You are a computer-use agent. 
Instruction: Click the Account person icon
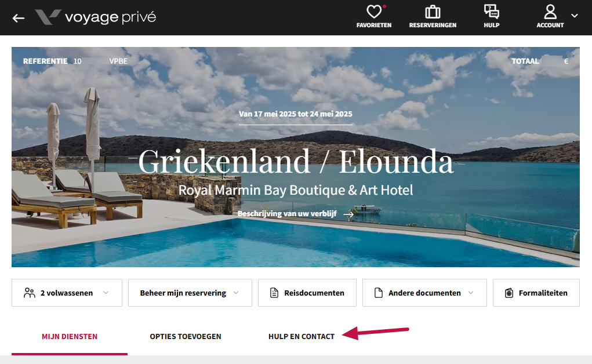tap(550, 12)
